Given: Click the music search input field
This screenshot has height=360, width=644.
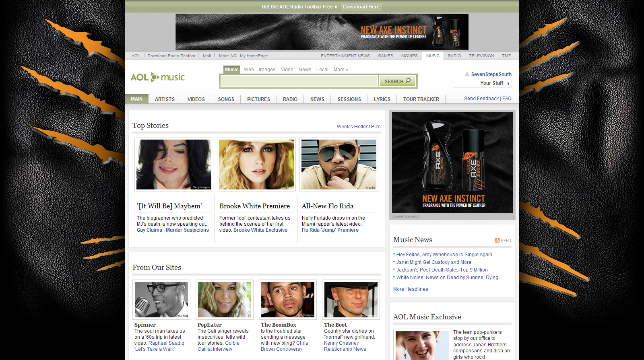Looking at the screenshot, I should click(x=299, y=81).
